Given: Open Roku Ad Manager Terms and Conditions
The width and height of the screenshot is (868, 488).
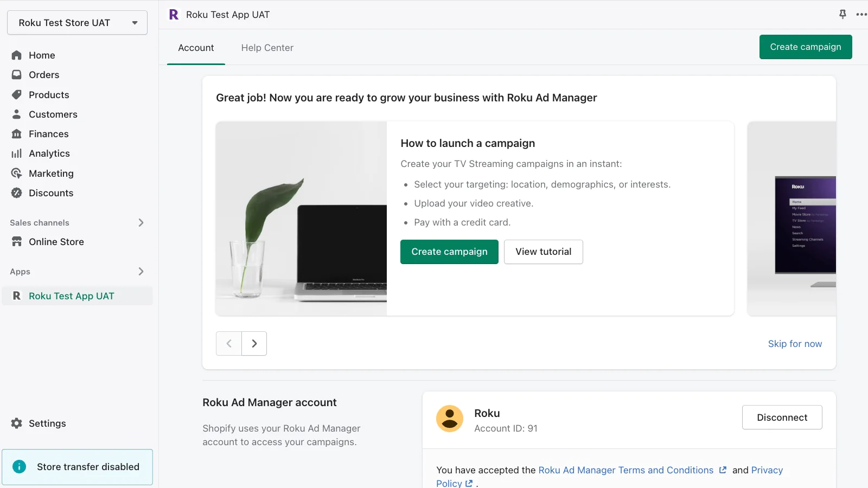Looking at the screenshot, I should [x=626, y=470].
